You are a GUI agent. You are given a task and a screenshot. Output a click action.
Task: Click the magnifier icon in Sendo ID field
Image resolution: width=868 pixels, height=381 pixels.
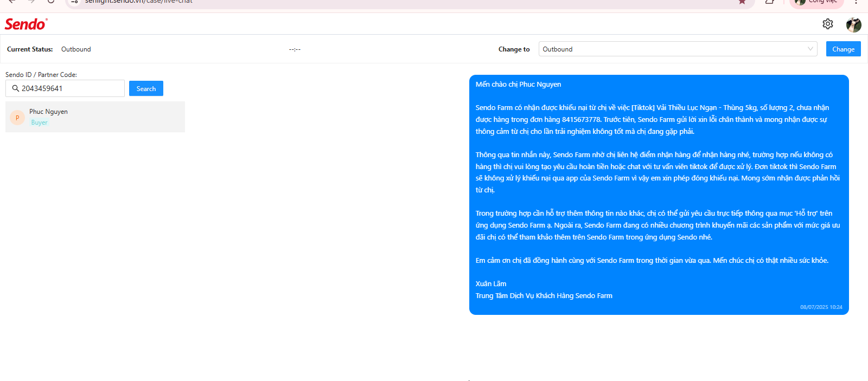coord(16,88)
